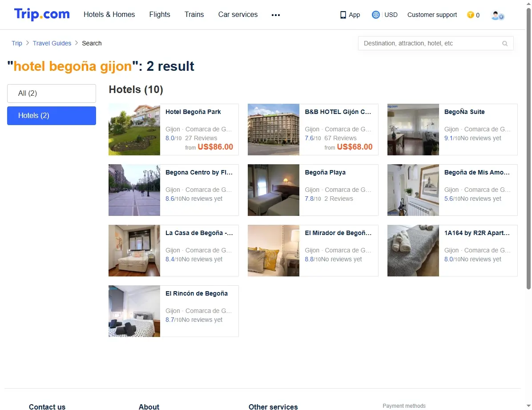This screenshot has height=410, width=532.
Task: Open El Mirador de Begoña photo
Action: coord(274,251)
